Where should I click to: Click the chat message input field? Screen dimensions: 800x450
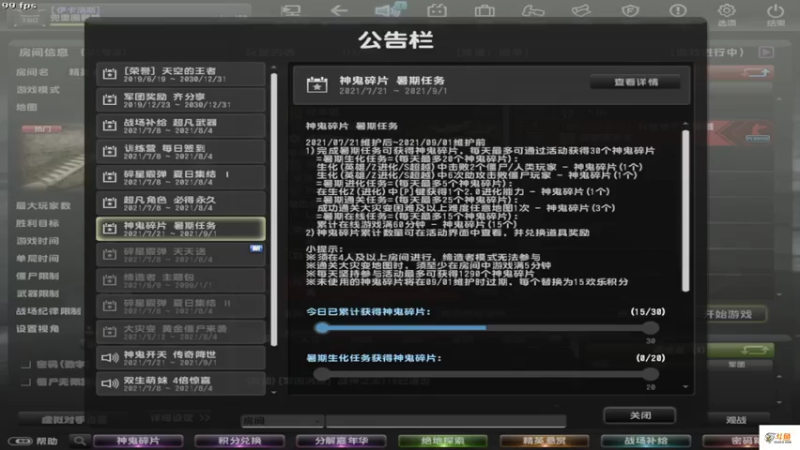click(x=446, y=421)
